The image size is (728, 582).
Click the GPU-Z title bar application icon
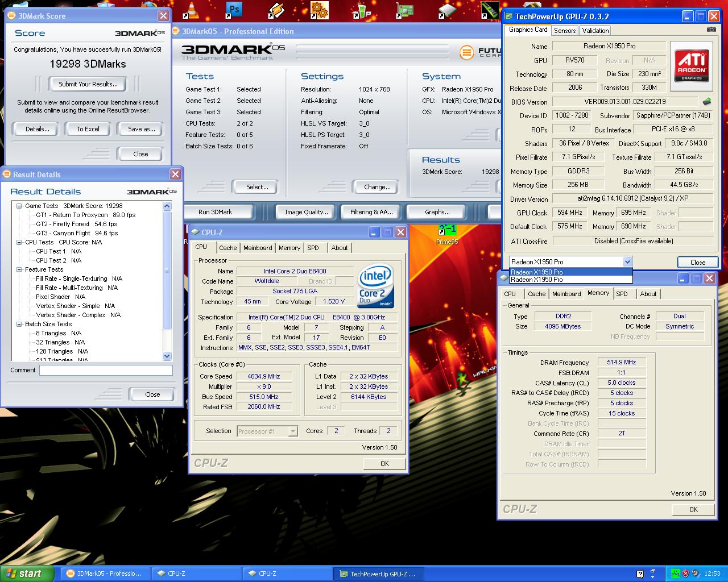509,16
